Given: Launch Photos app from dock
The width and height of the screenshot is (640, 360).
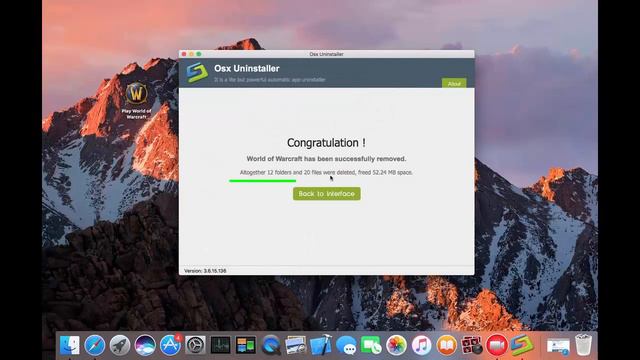Looking at the screenshot, I should coord(396,345).
